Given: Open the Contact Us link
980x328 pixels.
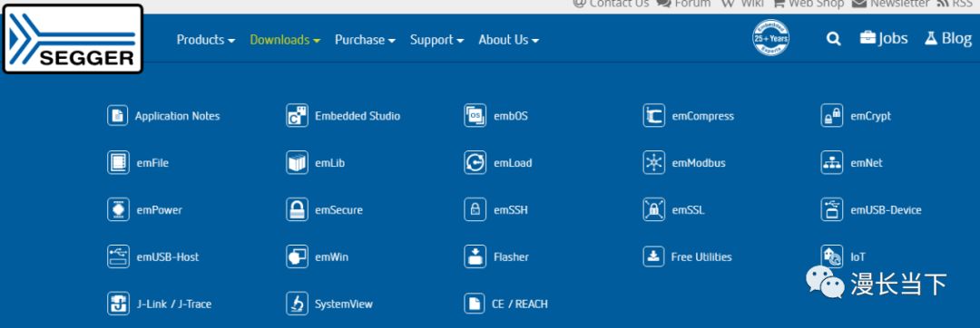Looking at the screenshot, I should (612, 4).
